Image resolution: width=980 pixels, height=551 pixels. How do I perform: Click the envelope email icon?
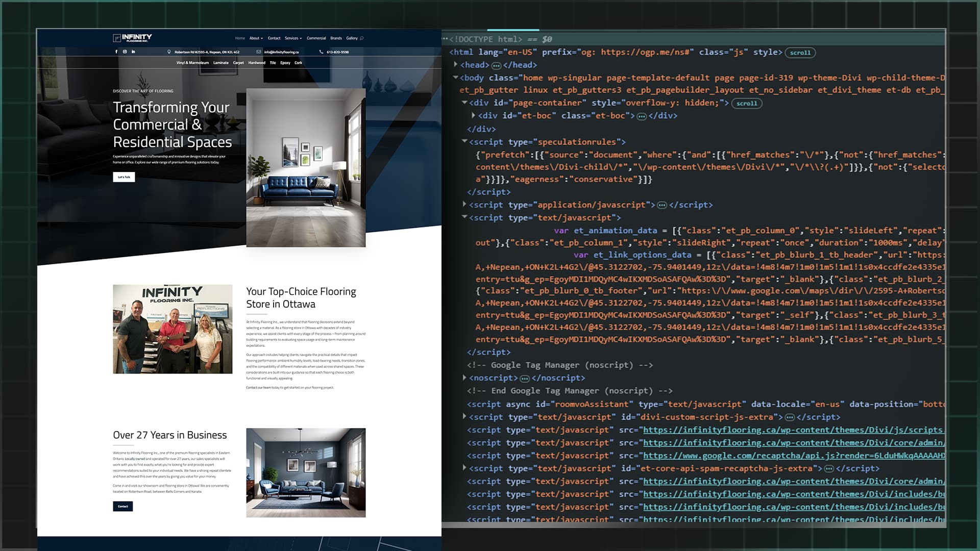click(x=259, y=52)
